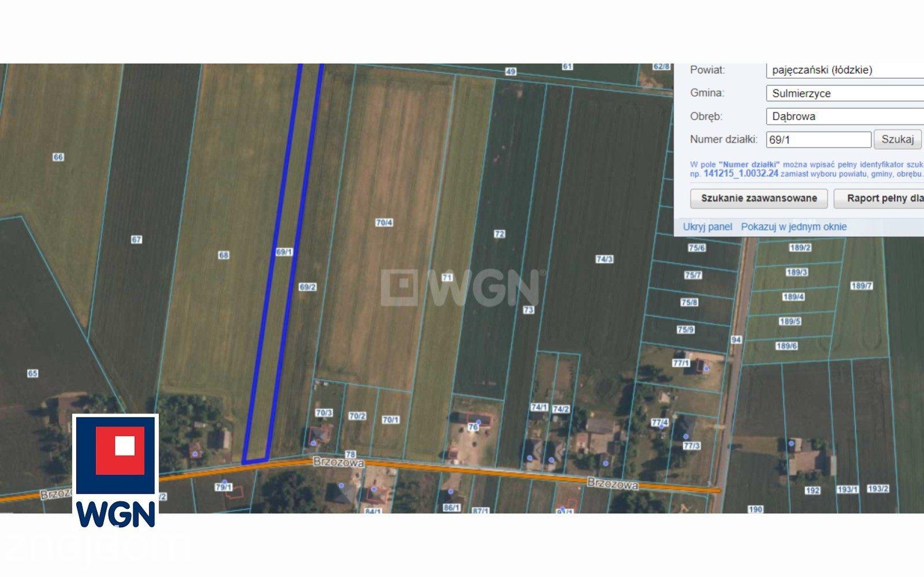Click parcel label 49 at top

click(510, 72)
